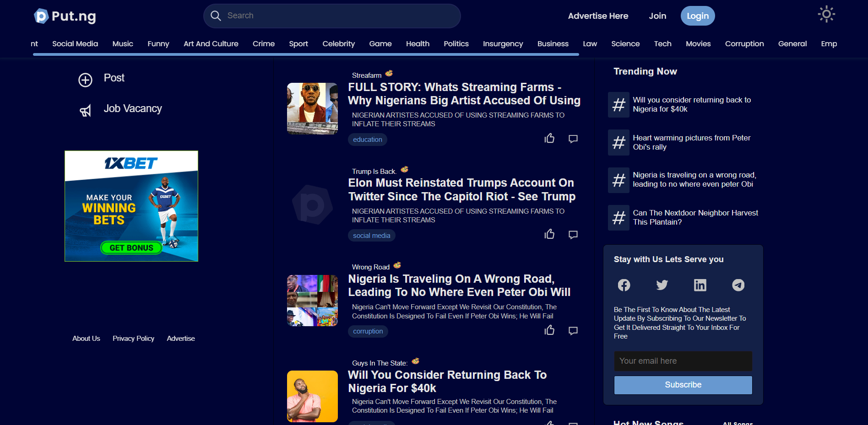Open the Telegram social icon
The height and width of the screenshot is (425, 868).
pyautogui.click(x=738, y=285)
